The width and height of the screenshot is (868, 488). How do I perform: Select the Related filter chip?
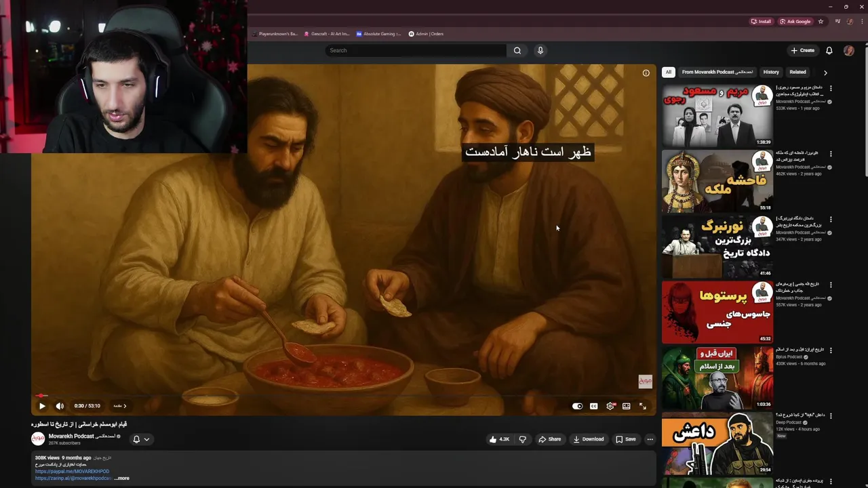click(797, 72)
